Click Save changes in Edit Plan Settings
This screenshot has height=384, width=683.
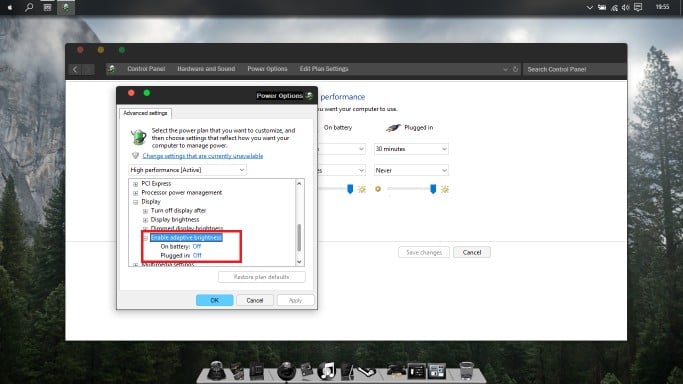[424, 253]
